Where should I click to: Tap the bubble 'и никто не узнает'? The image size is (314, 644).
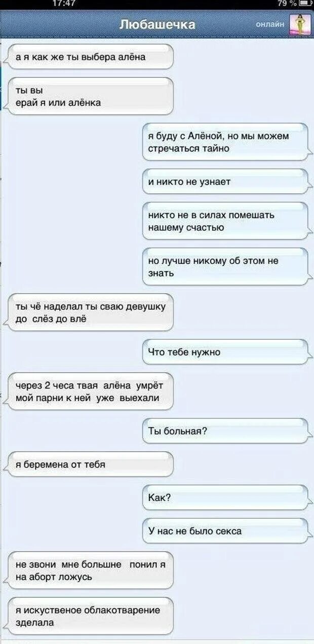click(225, 182)
